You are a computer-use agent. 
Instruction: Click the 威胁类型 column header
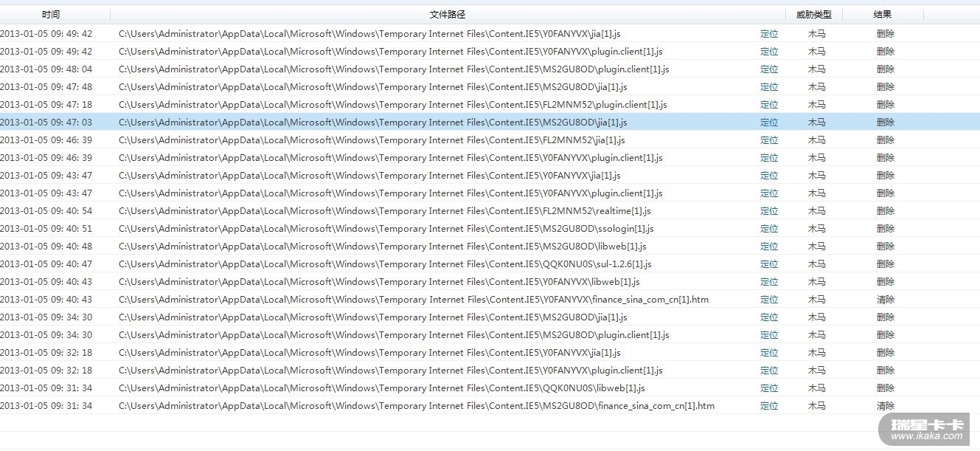click(814, 15)
